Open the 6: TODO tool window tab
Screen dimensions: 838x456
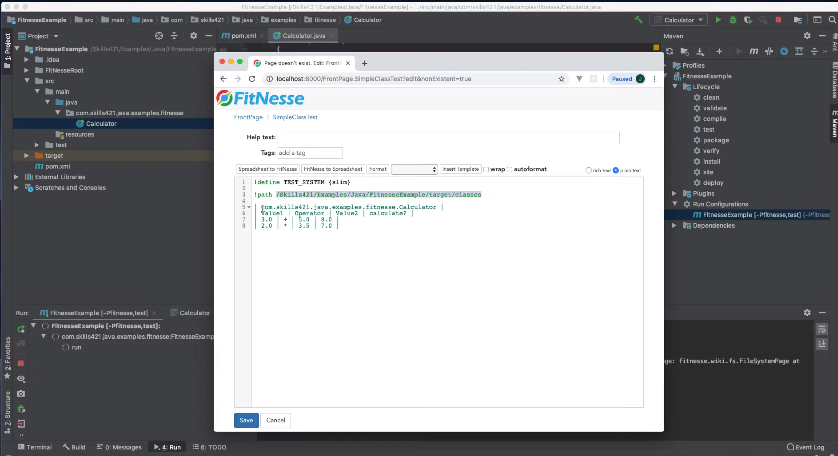(210, 447)
